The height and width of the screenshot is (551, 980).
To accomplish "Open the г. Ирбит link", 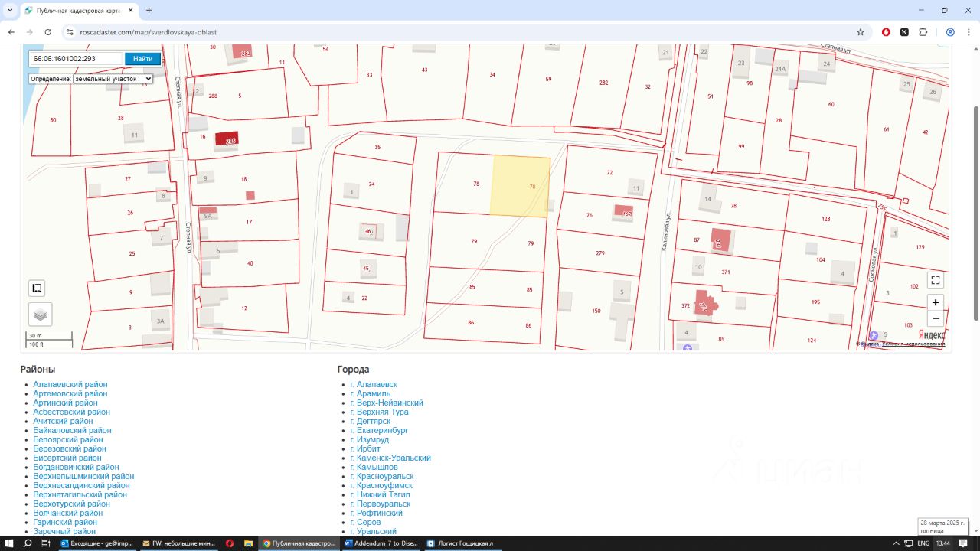I will coord(365,448).
